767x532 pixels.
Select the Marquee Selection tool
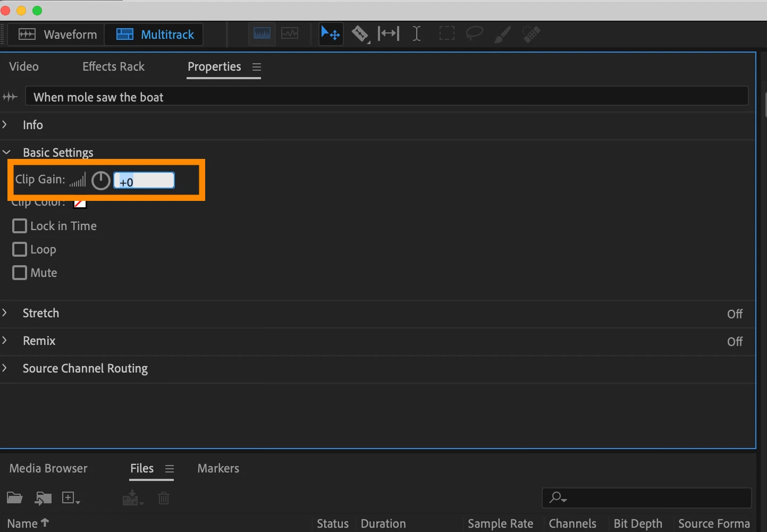(x=446, y=34)
